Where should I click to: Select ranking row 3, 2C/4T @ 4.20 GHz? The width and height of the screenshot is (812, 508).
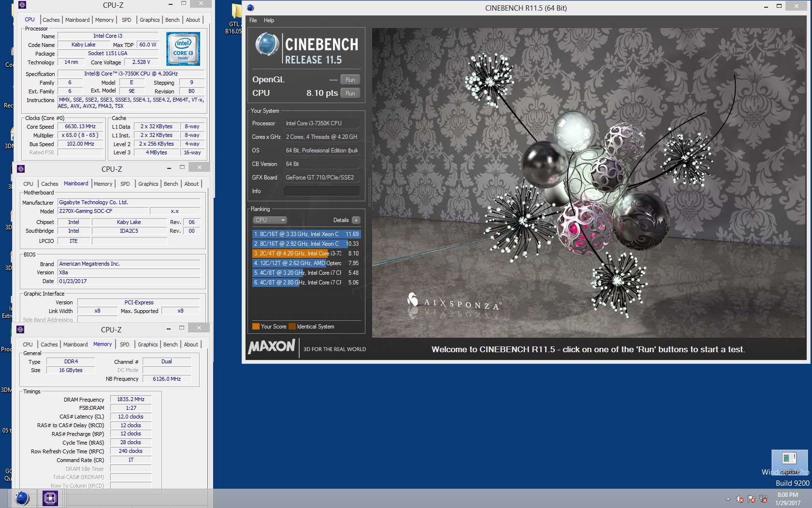pyautogui.click(x=306, y=254)
